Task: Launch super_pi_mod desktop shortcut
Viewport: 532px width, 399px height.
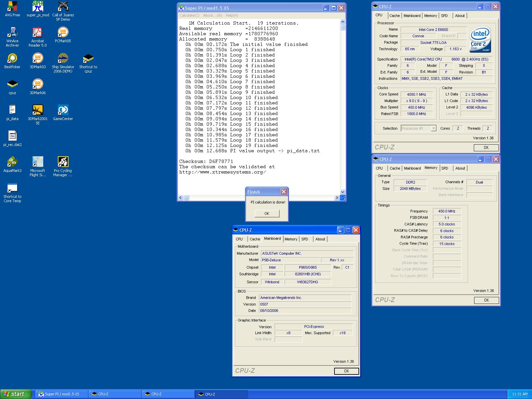Action: [x=38, y=9]
